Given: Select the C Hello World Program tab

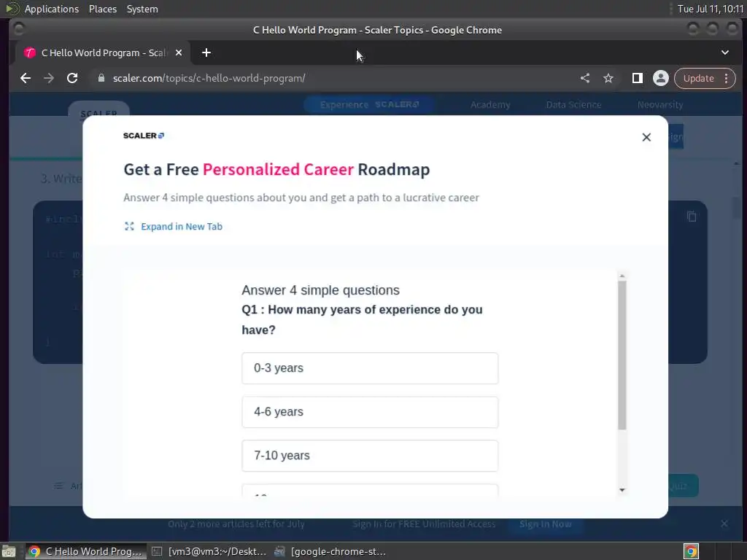Looking at the screenshot, I should point(101,52).
